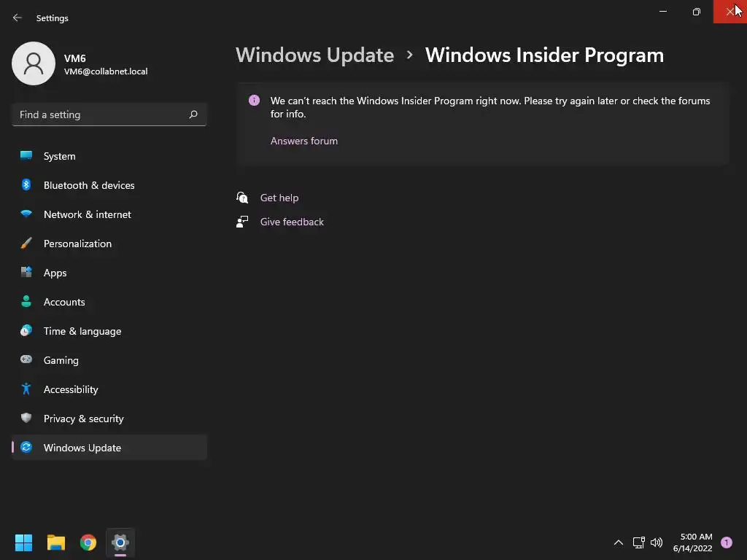The height and width of the screenshot is (560, 747).
Task: Go back with the Settings back arrow
Action: point(18,17)
